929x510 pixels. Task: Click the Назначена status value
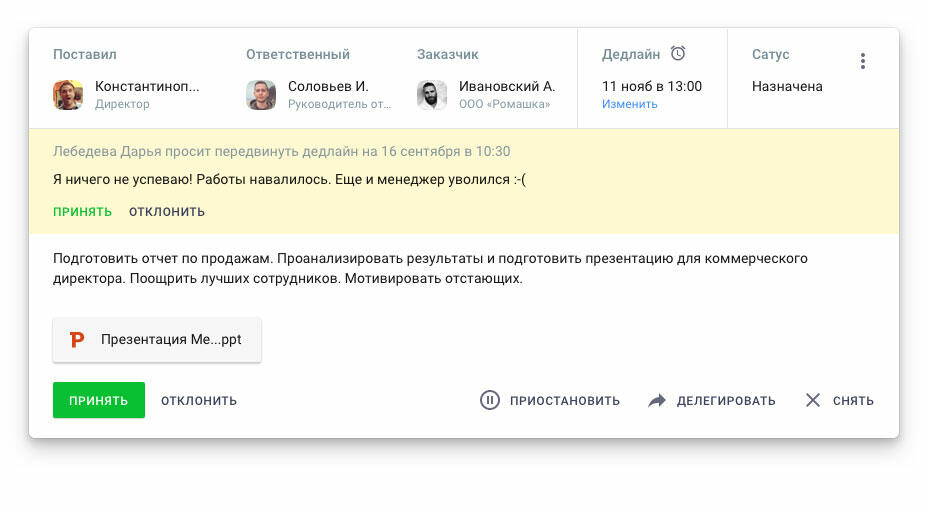click(787, 86)
